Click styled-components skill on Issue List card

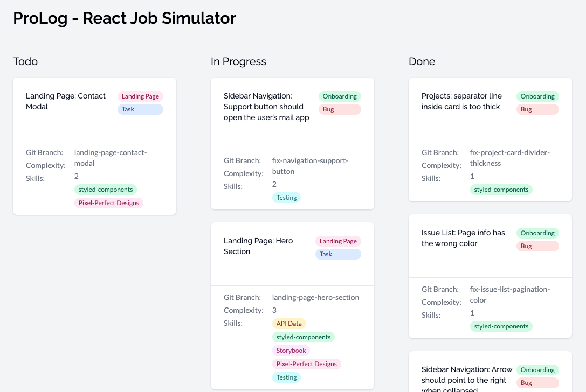(501, 326)
